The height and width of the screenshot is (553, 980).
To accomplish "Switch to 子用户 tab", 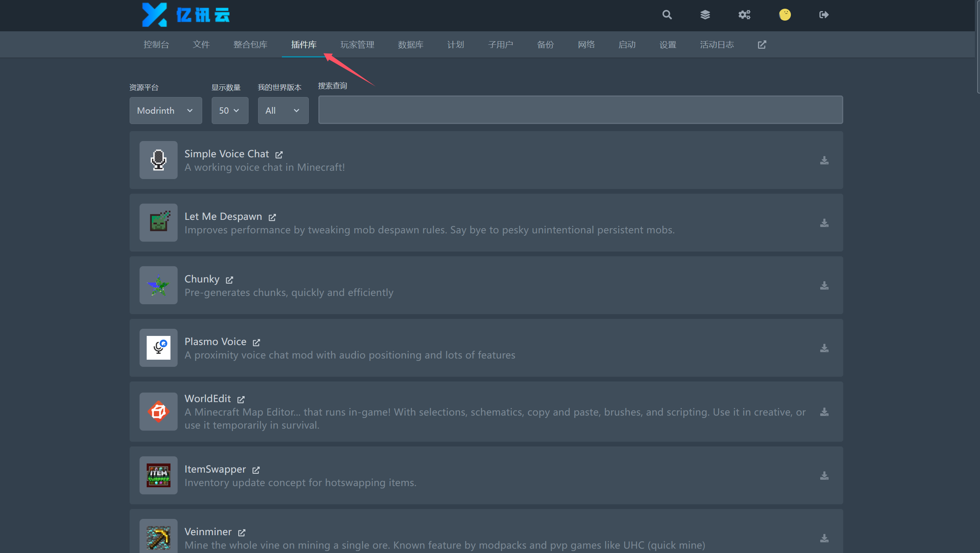I will tap(500, 44).
